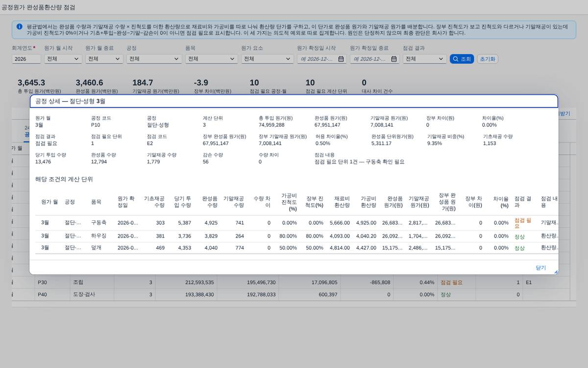Image resolution: width=588 pixels, height=368 pixels.
Task: Select the 구동축 row in the dialog table
Action: click(x=296, y=223)
